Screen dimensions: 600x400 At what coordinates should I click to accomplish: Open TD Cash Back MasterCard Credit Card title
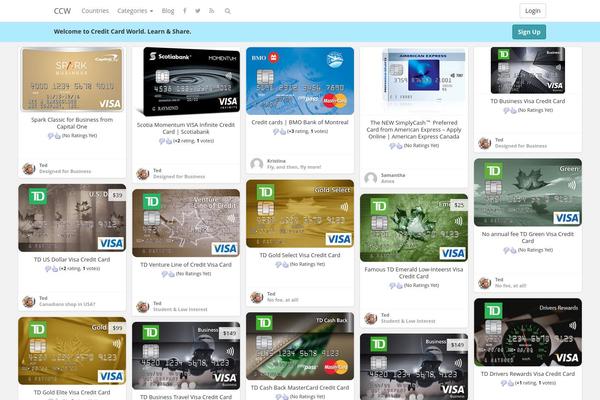pyautogui.click(x=300, y=388)
